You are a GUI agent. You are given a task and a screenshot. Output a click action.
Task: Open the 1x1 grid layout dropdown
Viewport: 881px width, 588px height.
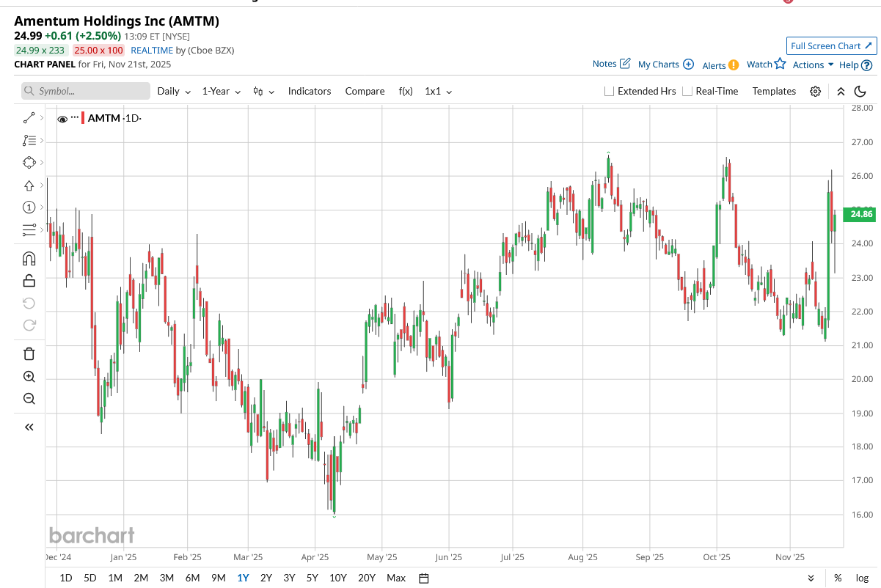click(439, 92)
